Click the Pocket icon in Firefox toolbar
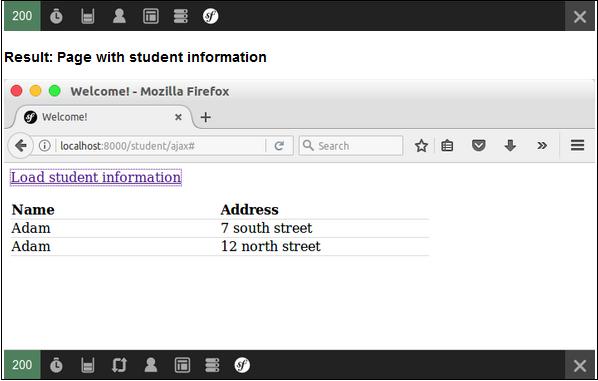Viewport: 598px width, 381px height. (x=479, y=146)
